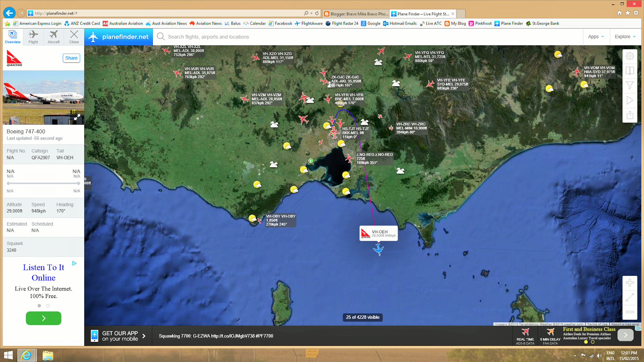Select the hollow dot on bottom ad
Viewport: 644px width, 362px height.
click(x=592, y=342)
